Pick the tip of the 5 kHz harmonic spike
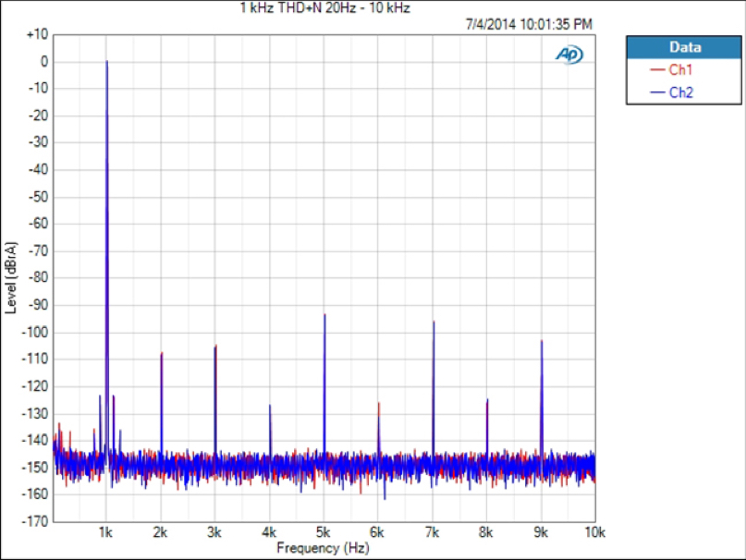 tap(324, 315)
